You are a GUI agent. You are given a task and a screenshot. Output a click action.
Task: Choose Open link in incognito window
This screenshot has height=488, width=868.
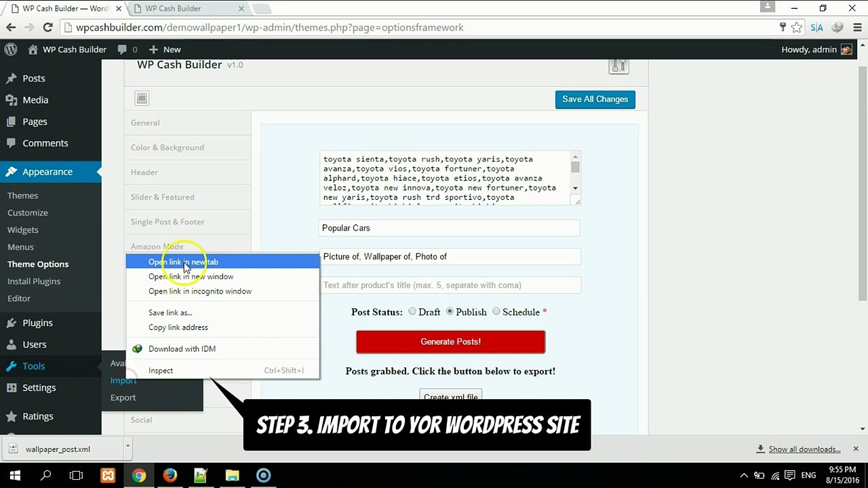click(x=222, y=291)
